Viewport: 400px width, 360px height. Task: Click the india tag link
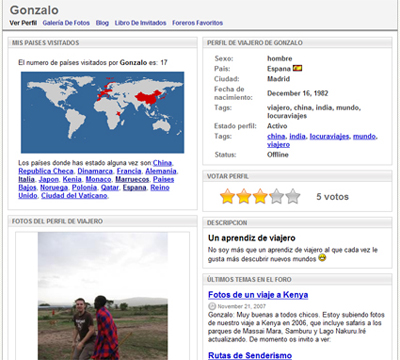(297, 136)
